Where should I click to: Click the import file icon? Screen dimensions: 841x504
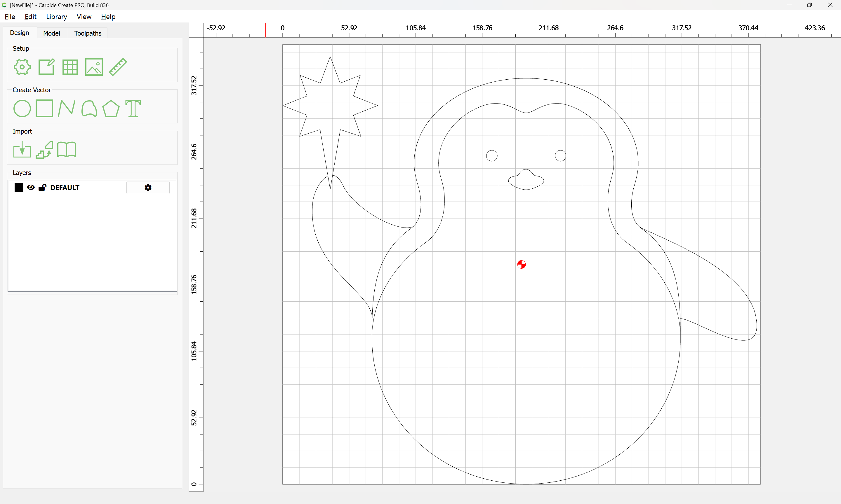coord(22,150)
